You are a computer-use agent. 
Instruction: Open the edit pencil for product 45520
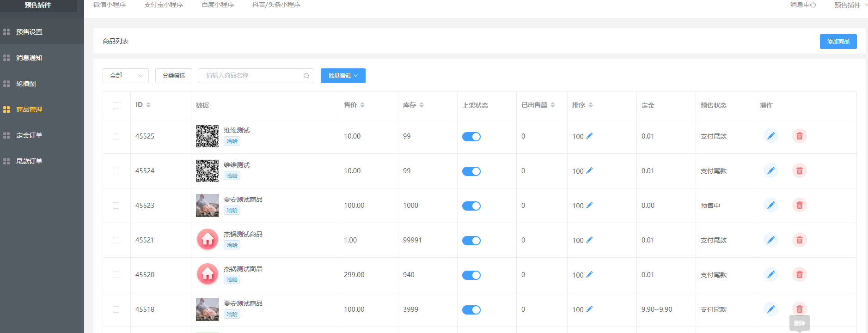[770, 274]
